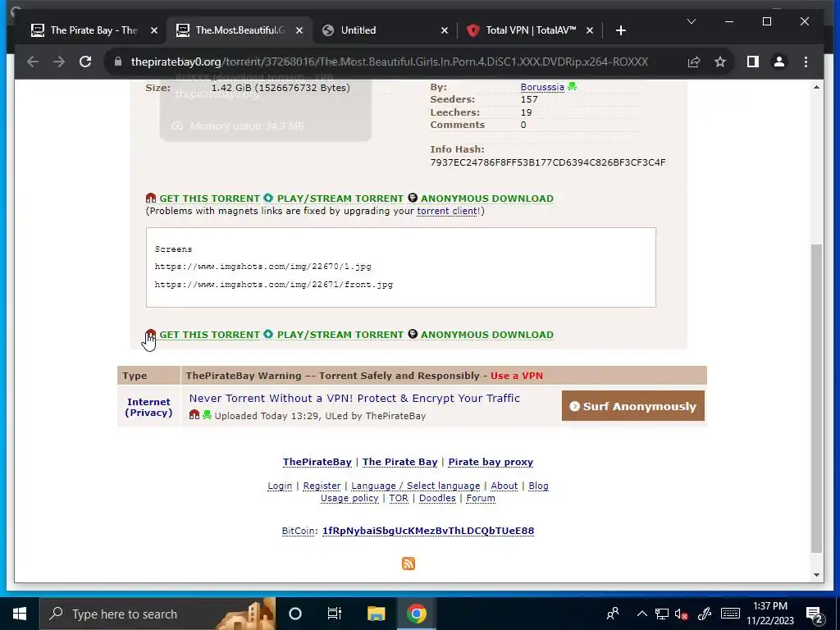The image size is (840, 630).
Task: Bookmark this tab with the star icon
Action: pyautogui.click(x=720, y=62)
